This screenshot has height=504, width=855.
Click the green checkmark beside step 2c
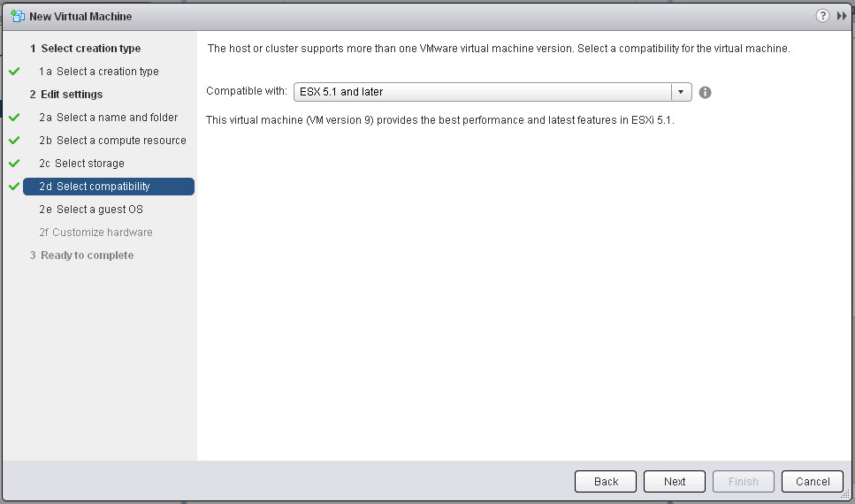(x=14, y=163)
